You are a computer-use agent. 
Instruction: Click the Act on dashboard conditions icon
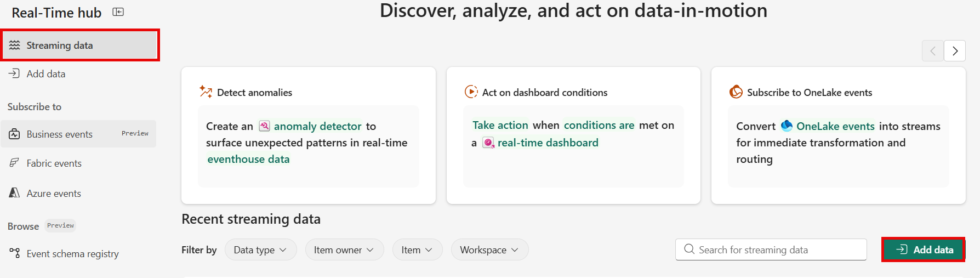[471, 92]
